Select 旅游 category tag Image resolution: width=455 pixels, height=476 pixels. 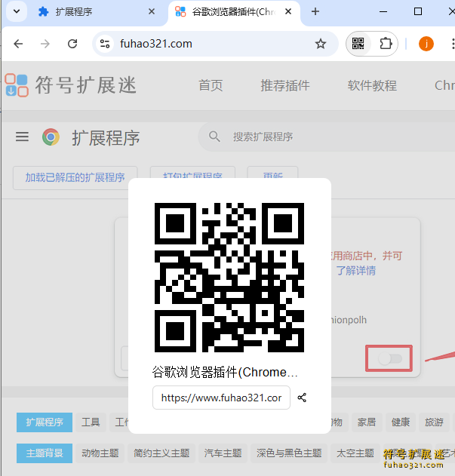434,422
